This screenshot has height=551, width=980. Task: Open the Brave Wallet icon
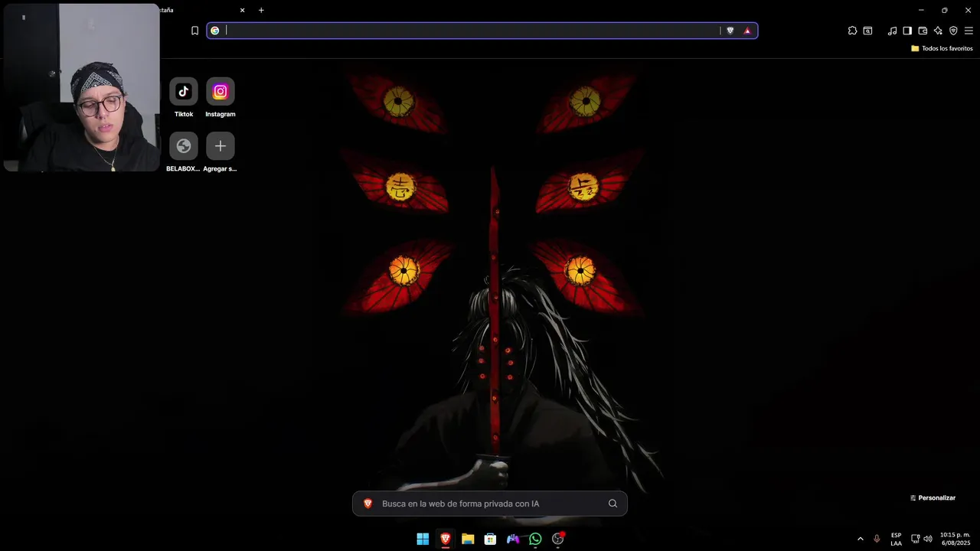pyautogui.click(x=923, y=31)
